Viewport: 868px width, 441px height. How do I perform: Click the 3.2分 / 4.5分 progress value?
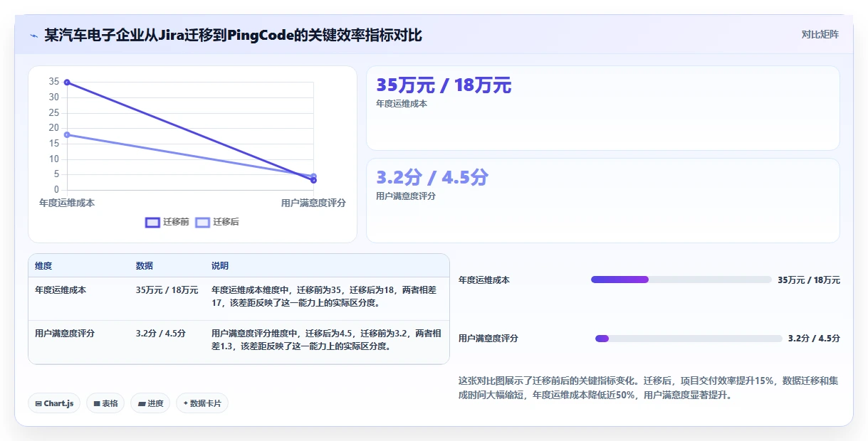tap(814, 339)
